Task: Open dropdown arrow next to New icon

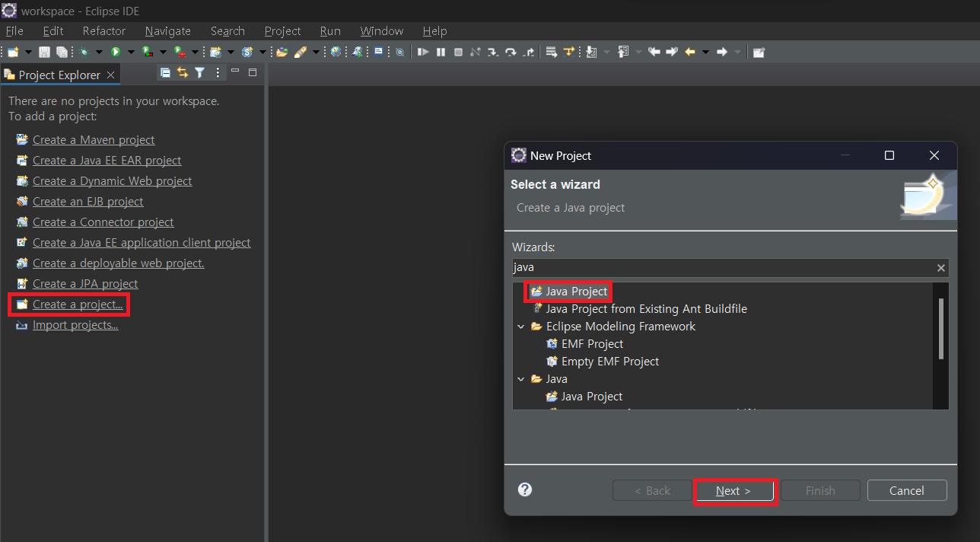Action: point(28,52)
